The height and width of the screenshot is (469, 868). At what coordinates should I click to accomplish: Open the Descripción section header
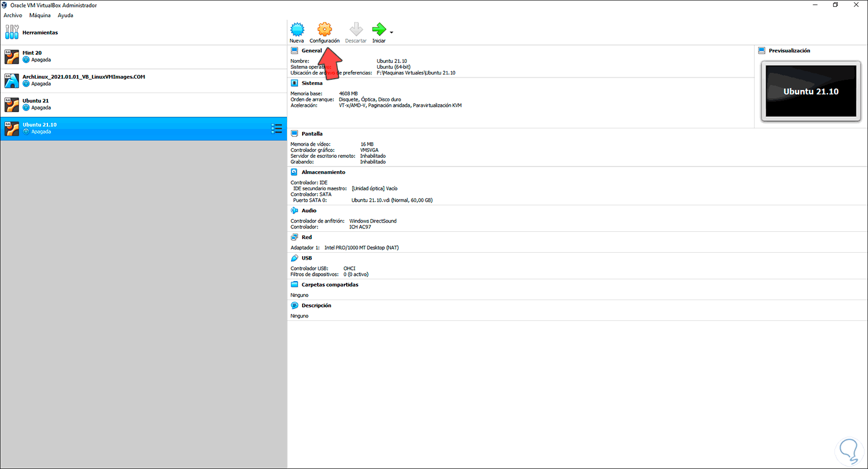[316, 305]
